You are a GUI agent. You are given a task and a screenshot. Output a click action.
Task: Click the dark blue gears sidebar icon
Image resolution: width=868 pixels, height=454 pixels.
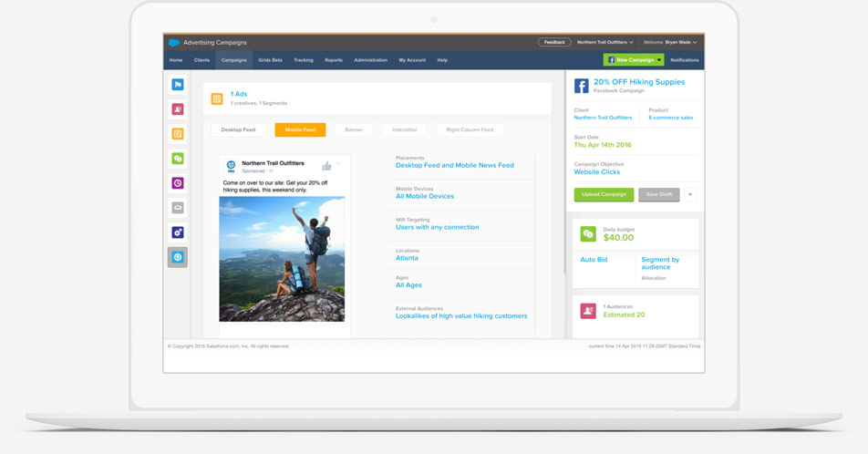178,232
